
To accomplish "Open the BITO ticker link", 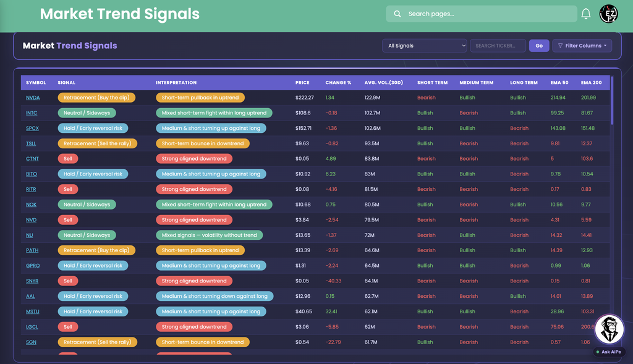I will coord(32,174).
